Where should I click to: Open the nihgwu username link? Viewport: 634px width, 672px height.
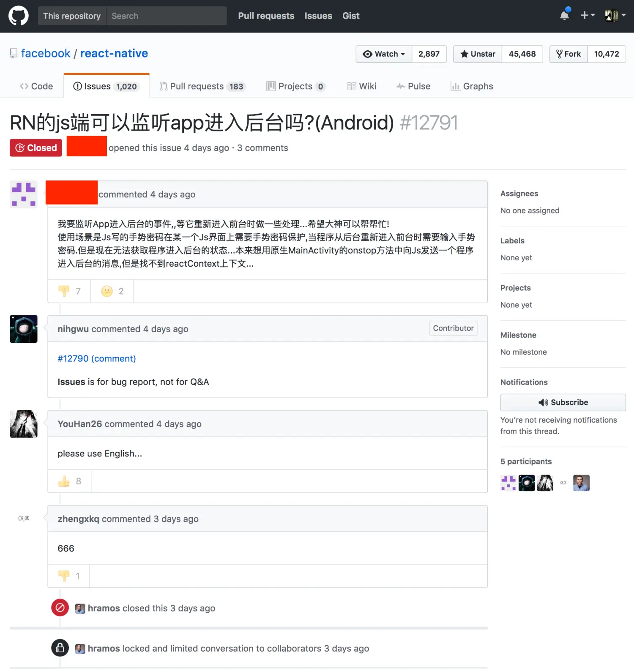tap(73, 329)
